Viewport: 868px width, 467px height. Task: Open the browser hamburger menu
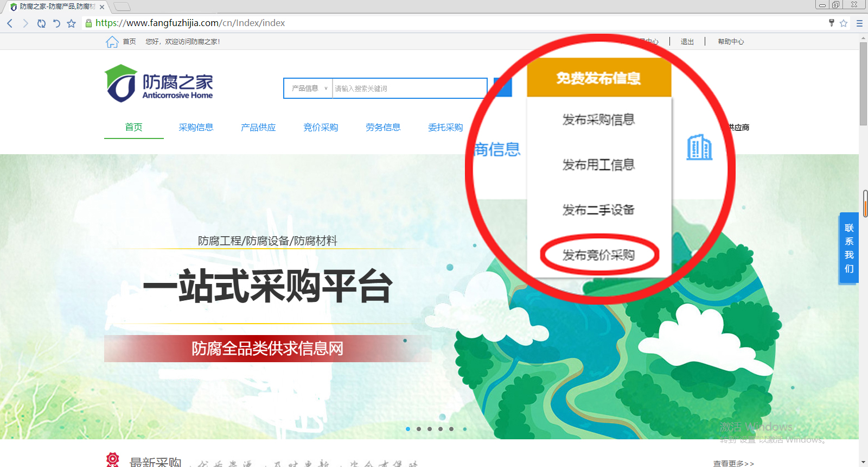coord(859,23)
